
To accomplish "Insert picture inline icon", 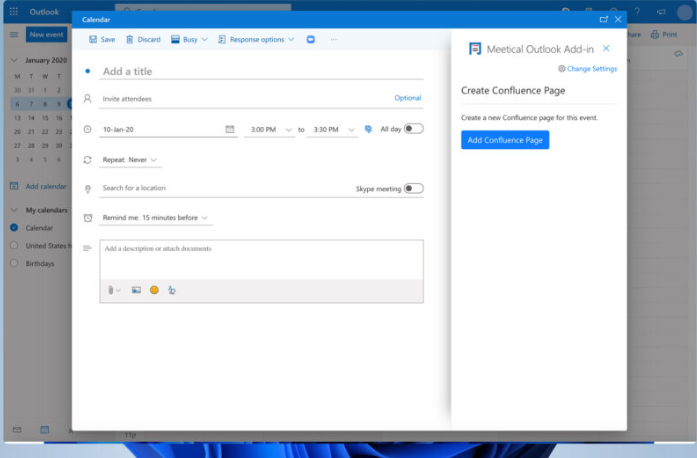I will tap(136, 290).
